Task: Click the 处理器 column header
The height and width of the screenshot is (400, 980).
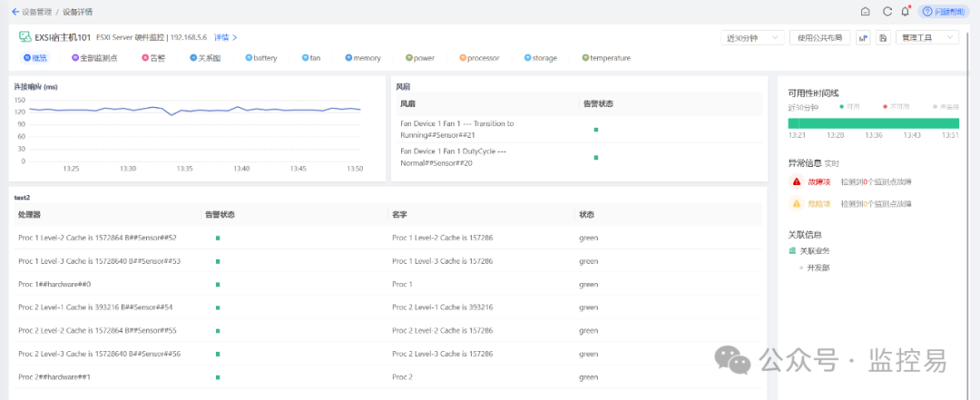Action: tap(30, 214)
